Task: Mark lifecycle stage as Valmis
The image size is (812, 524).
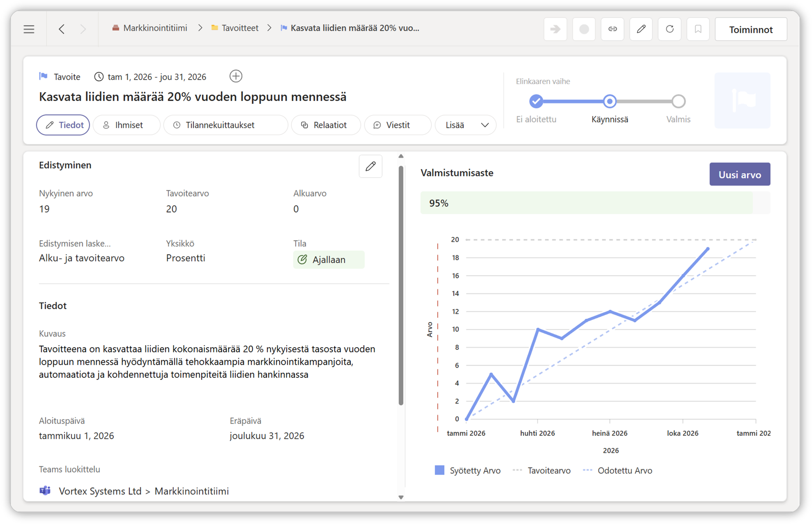Action: tap(678, 101)
